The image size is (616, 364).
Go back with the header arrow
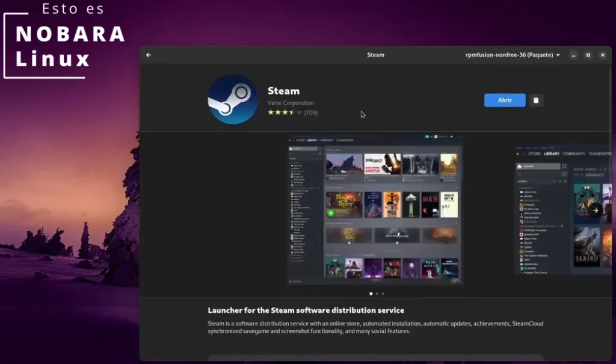[149, 55]
